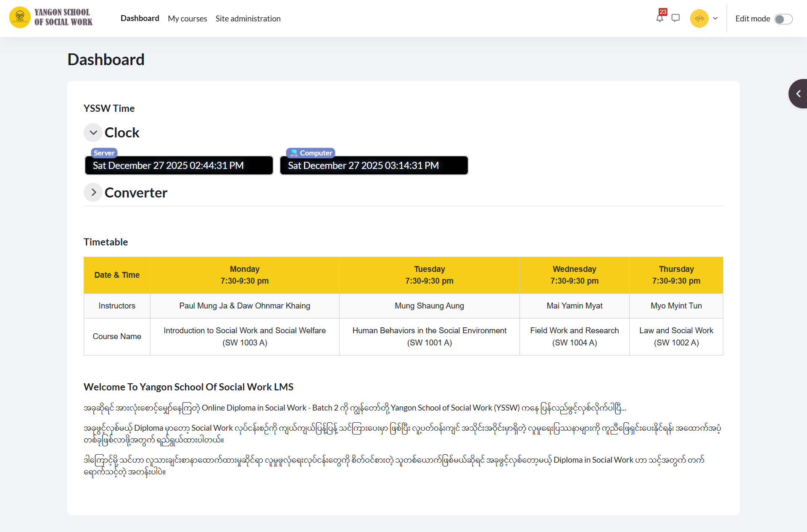Click Yangon School of Social Work title
Screen dimensions: 807x532
pos(63,17)
